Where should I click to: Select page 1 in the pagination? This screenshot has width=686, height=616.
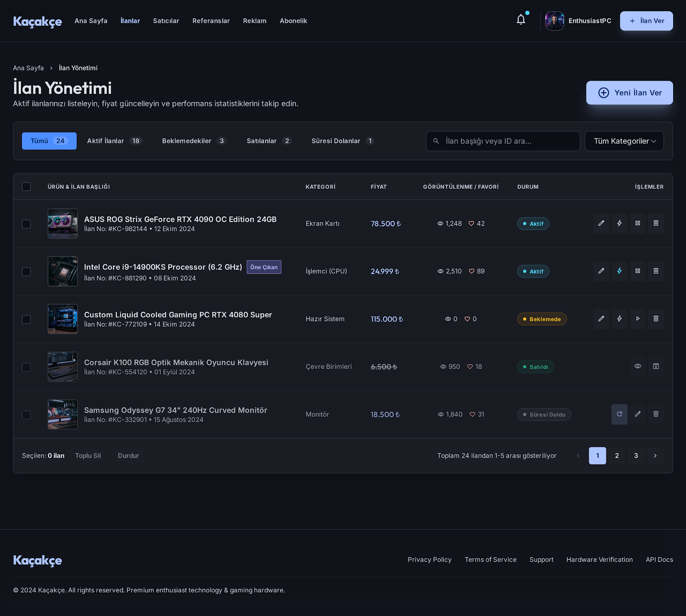click(x=597, y=456)
